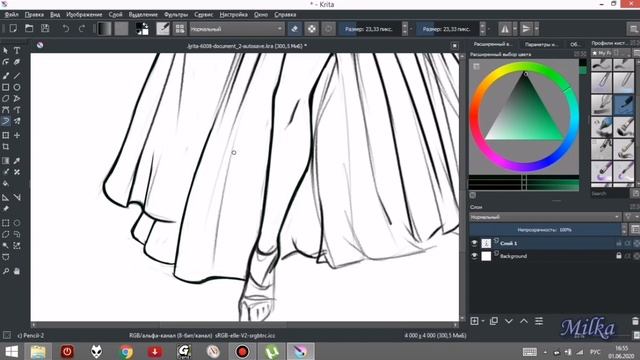Toggle lock on Слой 1 layer
Screen dimensions: 640x360
click(619, 243)
